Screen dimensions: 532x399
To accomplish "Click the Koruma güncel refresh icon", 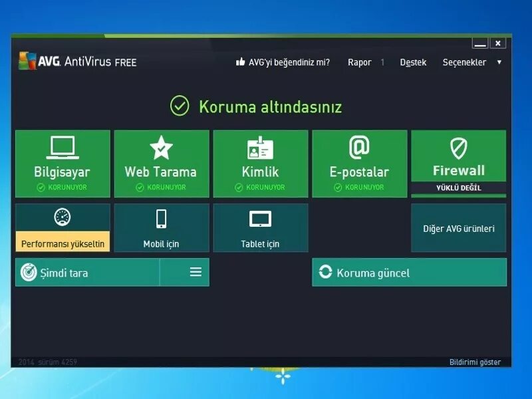I will point(325,272).
